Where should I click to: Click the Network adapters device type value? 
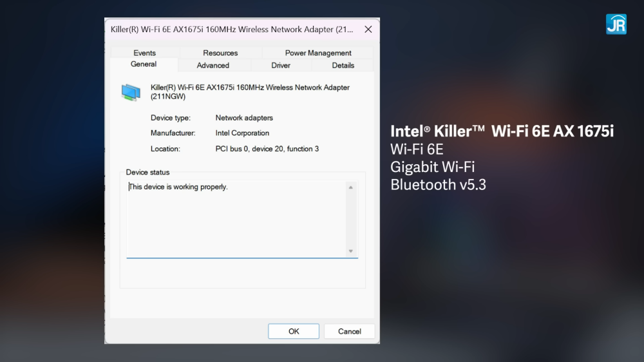coord(244,118)
